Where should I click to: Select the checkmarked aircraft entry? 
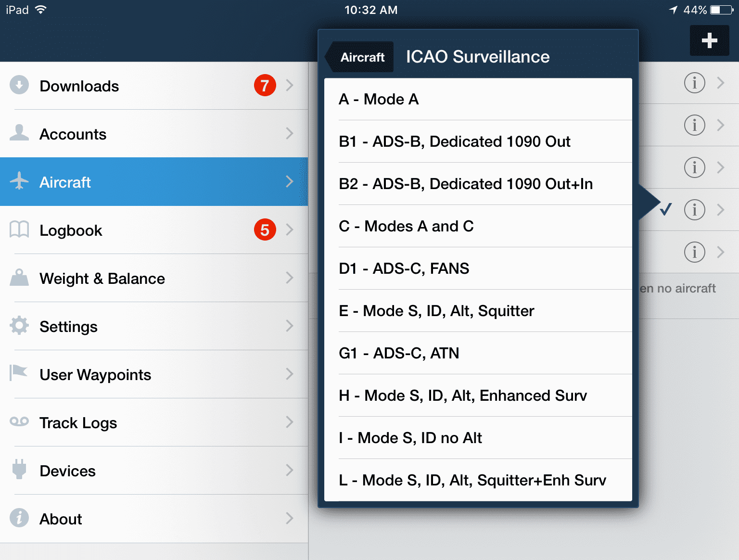click(x=666, y=209)
